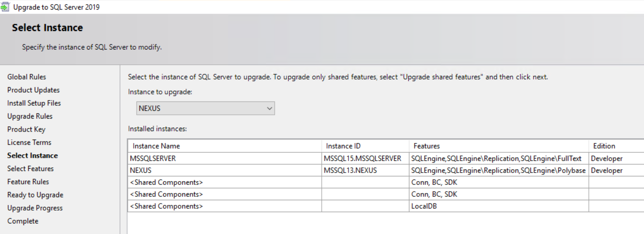The image size is (644, 234).
Task: Click Developer edition cell in MSSQLSERVER row
Action: [616, 158]
